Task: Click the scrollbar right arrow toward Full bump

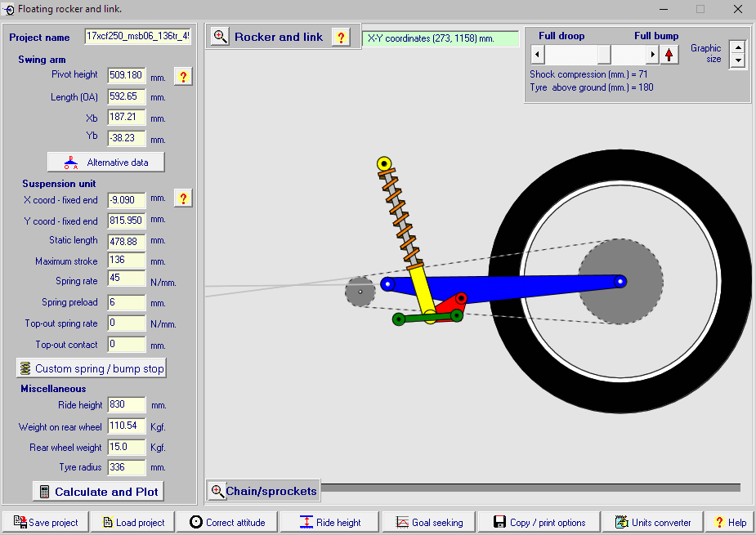Action: click(651, 55)
